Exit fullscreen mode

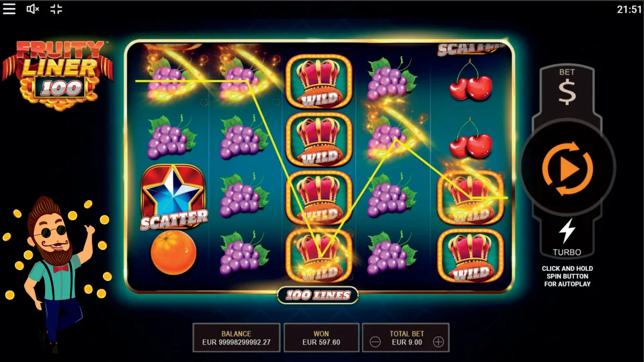[56, 9]
